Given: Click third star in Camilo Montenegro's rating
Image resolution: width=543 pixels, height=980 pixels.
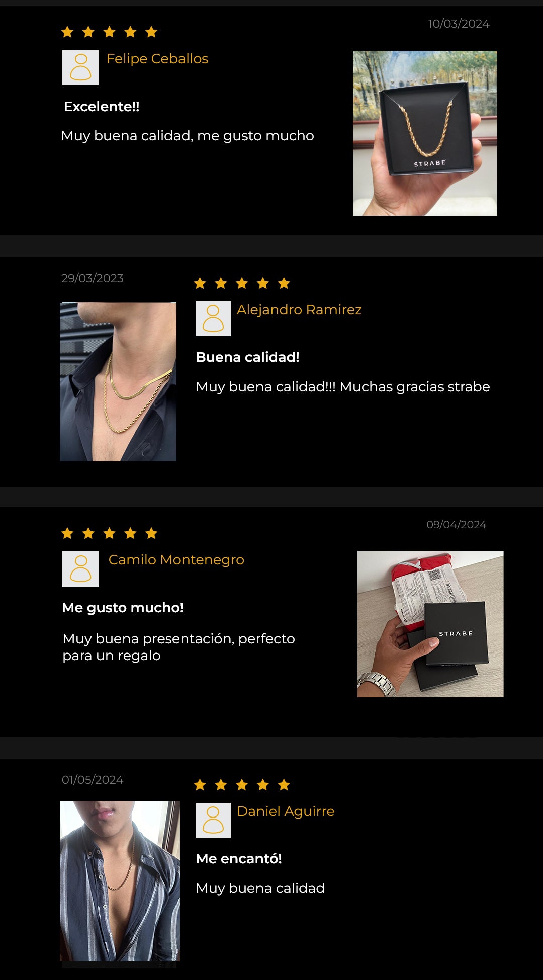Looking at the screenshot, I should 109,533.
